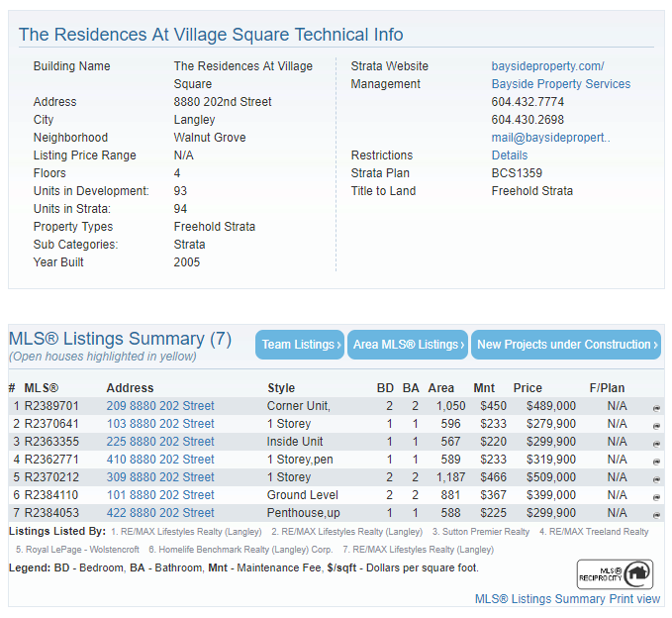Screen dimensions: 672x618
Task: Click the $399,000 price cell
Action: [x=551, y=495]
